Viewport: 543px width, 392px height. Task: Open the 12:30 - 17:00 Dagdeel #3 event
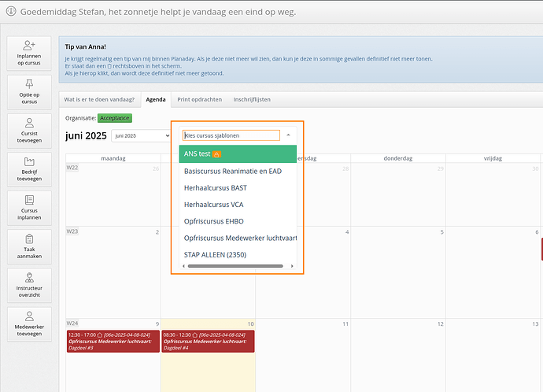tap(113, 342)
